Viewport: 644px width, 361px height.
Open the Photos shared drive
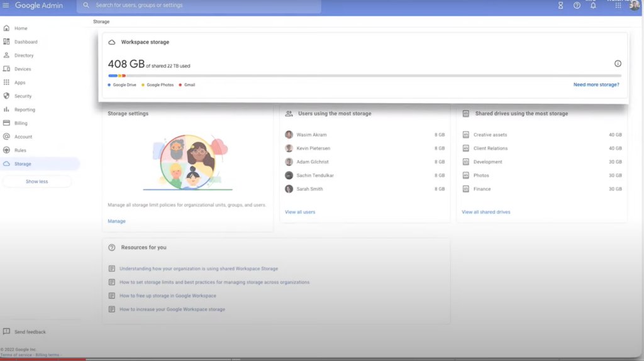541,175
